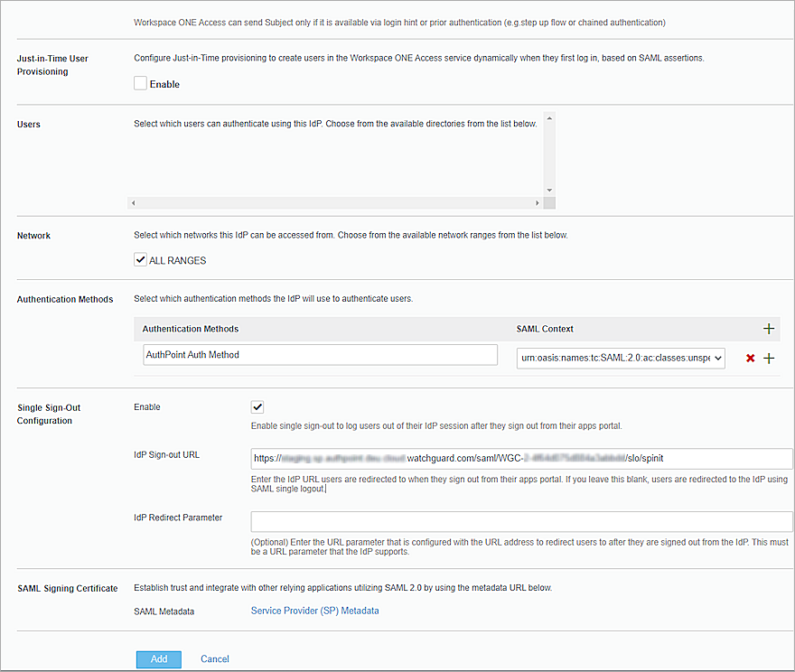Delete the AuthPoint Auth Method row
This screenshot has height=672, width=795.
click(x=750, y=359)
